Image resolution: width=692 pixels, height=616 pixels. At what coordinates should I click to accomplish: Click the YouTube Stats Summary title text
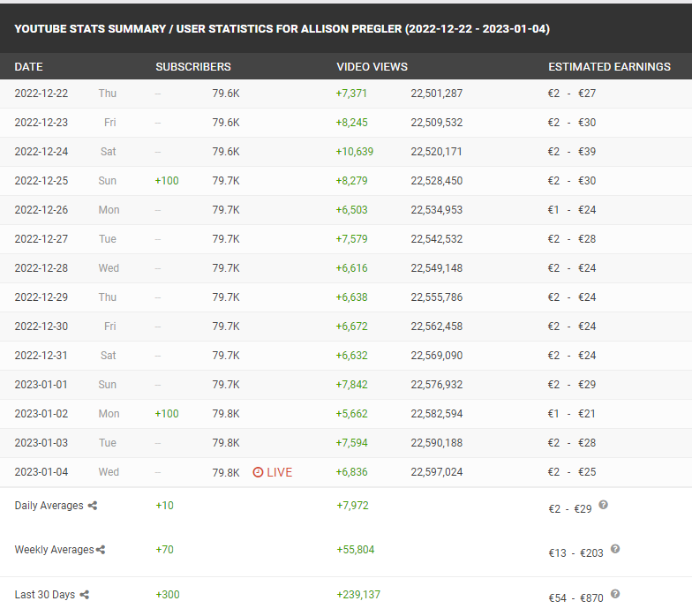[282, 28]
